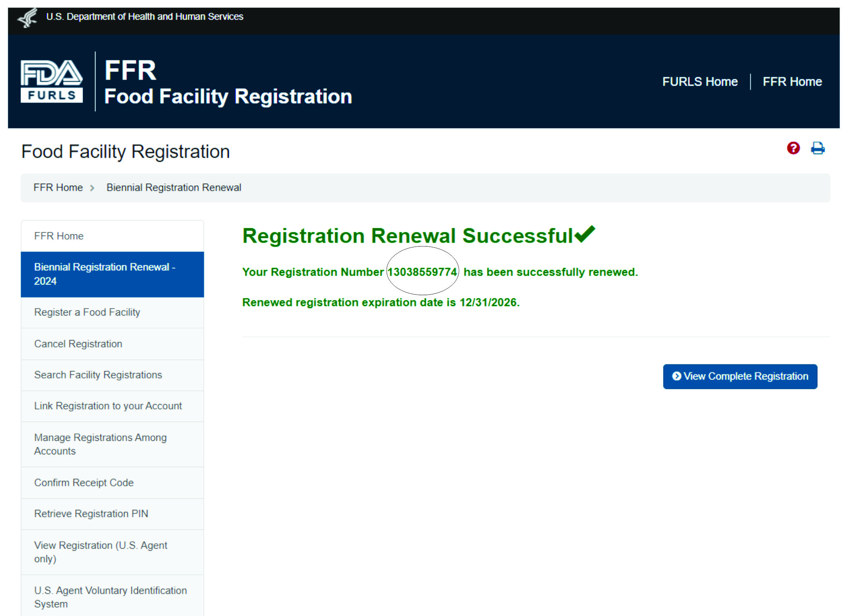Click the breadcrumb chevron after FFR Home

pyautogui.click(x=92, y=188)
